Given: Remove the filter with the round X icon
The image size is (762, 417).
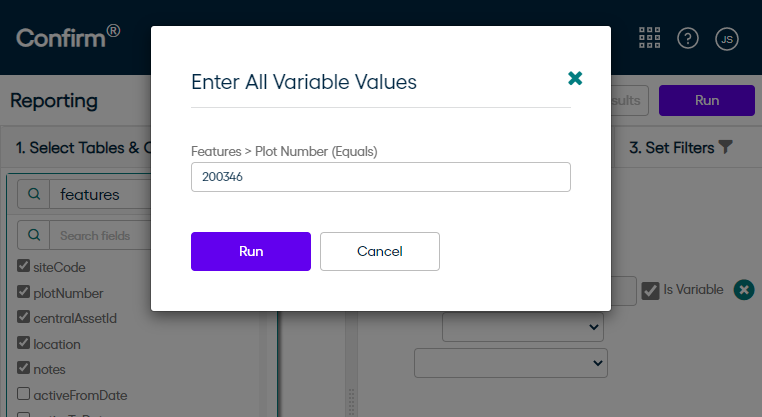Looking at the screenshot, I should (x=744, y=290).
